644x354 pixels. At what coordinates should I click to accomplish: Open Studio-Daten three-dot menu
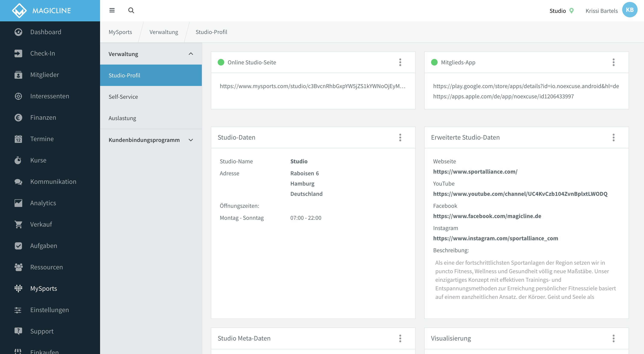click(x=400, y=137)
